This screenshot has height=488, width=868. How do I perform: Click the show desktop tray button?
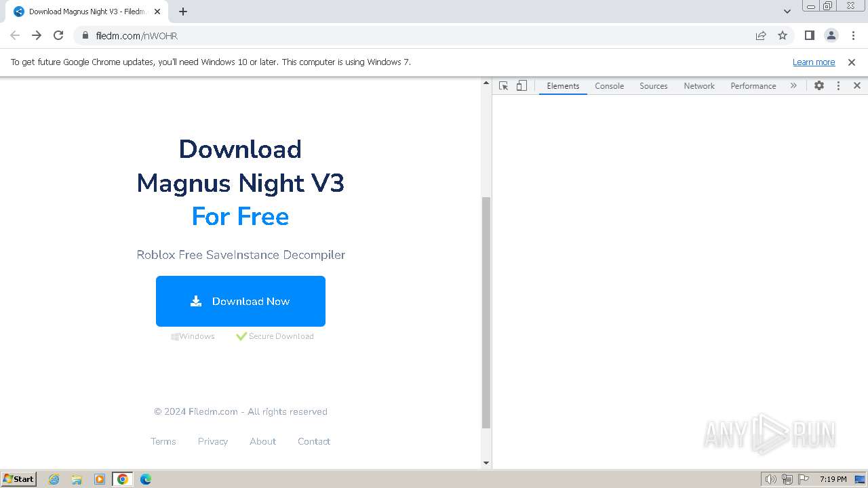tap(861, 479)
